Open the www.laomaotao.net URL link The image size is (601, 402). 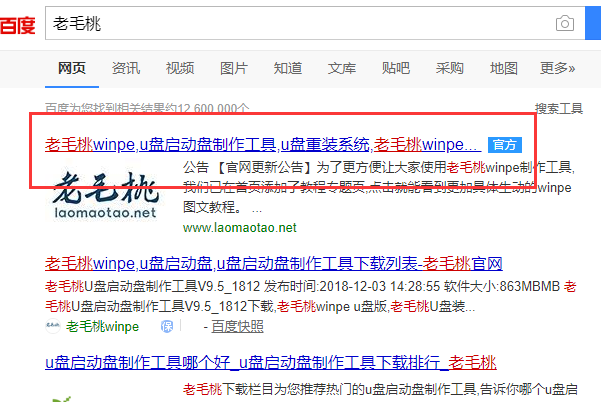pos(240,228)
